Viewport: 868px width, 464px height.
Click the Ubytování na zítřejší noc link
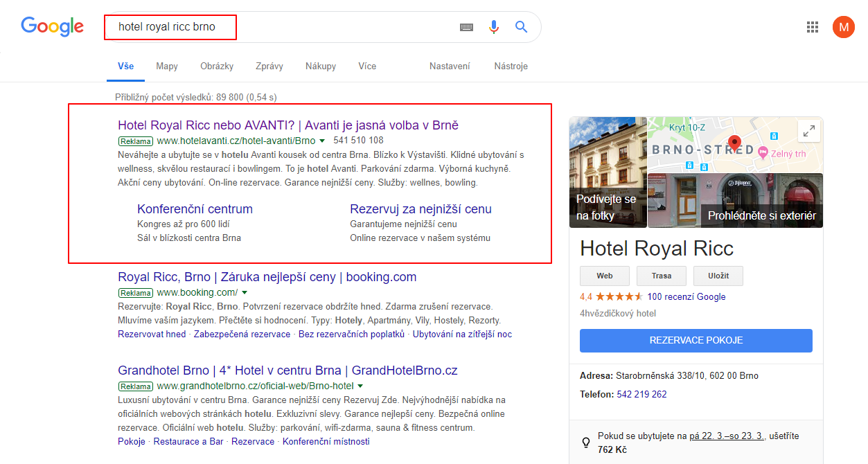[x=463, y=334]
